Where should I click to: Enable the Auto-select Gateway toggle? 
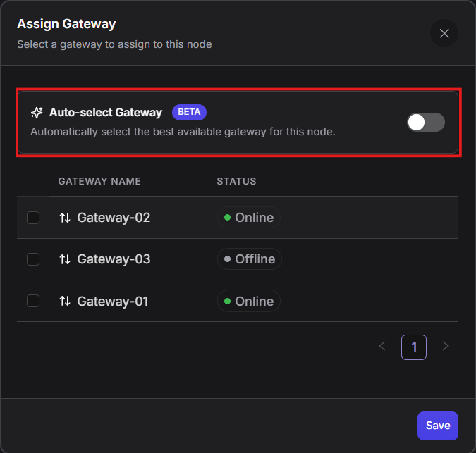click(426, 122)
